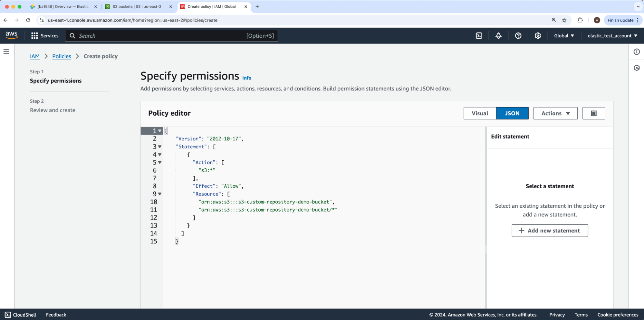Open the Global region dropdown
Viewport: 644px width, 320px height.
tap(564, 36)
